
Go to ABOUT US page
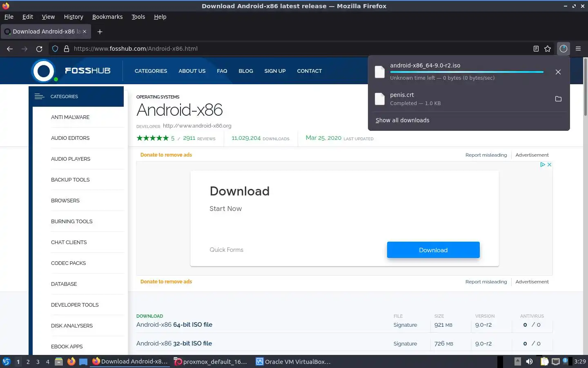[192, 71]
